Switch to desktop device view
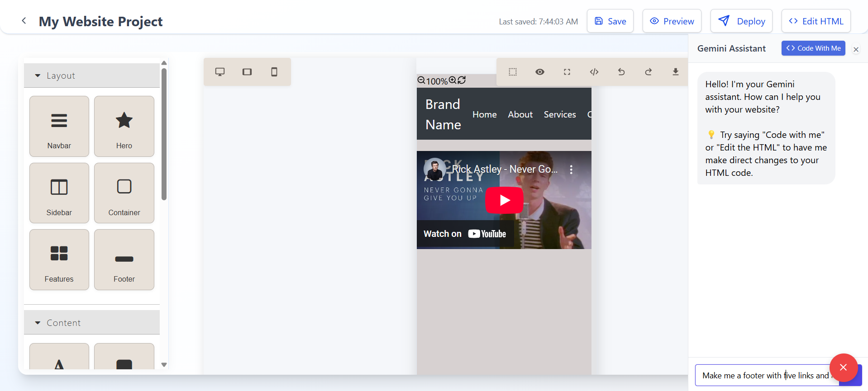Screen dimensions: 868x391 220,72
